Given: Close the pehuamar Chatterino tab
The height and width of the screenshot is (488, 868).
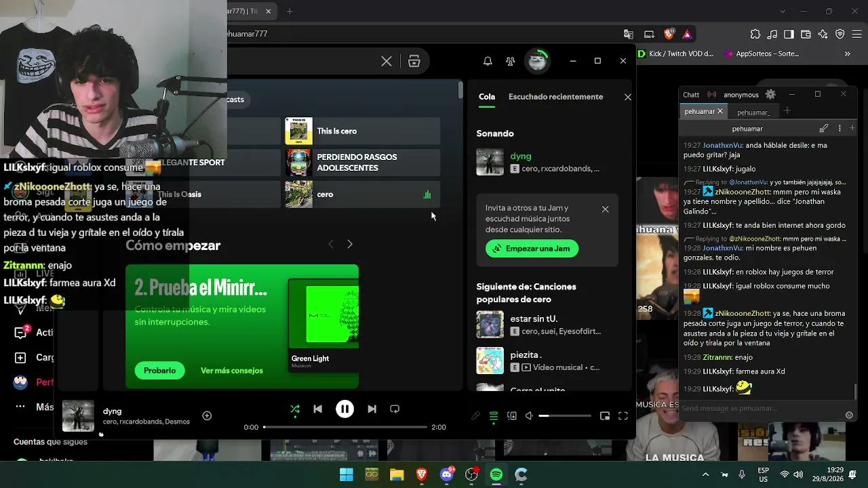Looking at the screenshot, I should pos(720,111).
